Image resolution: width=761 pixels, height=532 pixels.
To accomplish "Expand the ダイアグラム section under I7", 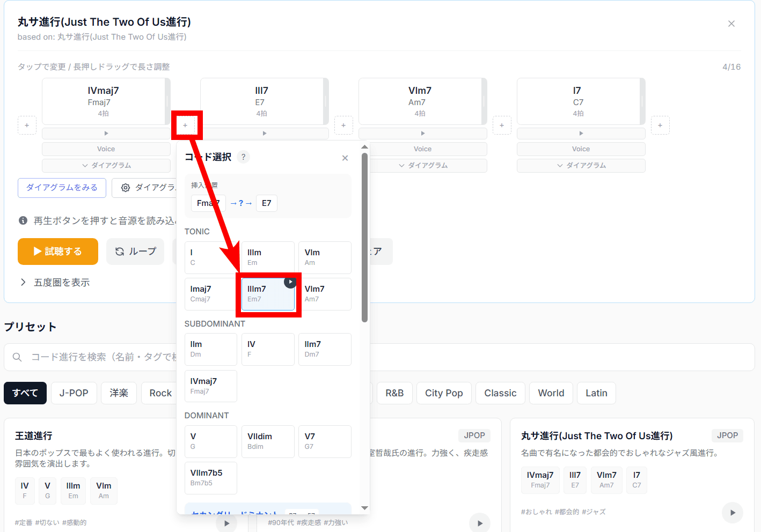I will (x=581, y=166).
